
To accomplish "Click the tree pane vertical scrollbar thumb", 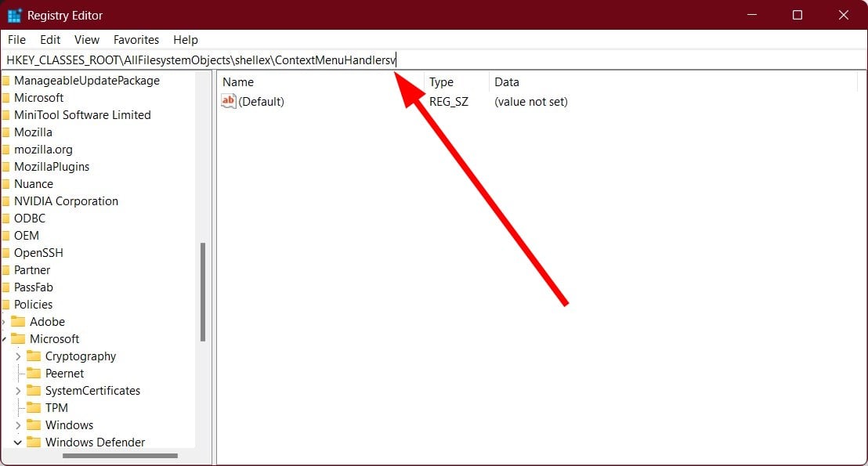I will click(x=203, y=291).
